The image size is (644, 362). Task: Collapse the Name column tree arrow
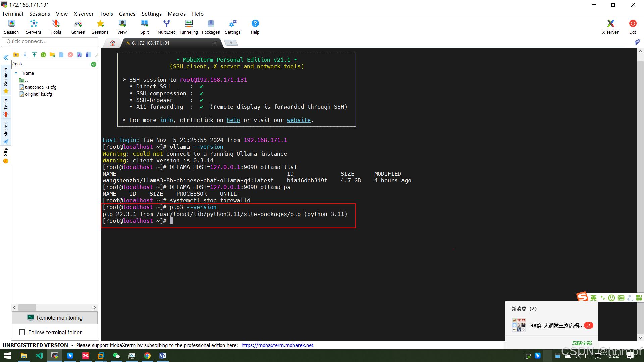pyautogui.click(x=16, y=73)
